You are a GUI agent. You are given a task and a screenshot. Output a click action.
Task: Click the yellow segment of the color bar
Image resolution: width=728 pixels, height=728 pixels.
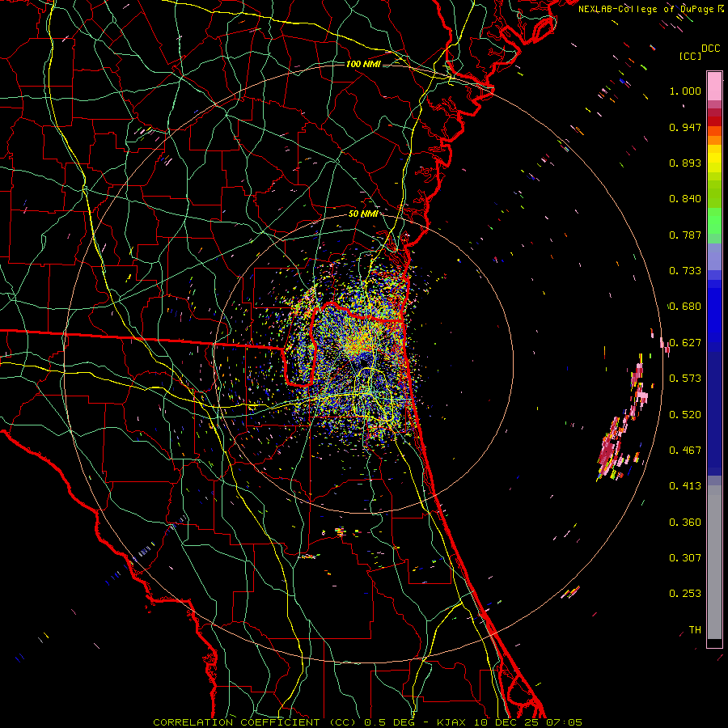point(714,159)
